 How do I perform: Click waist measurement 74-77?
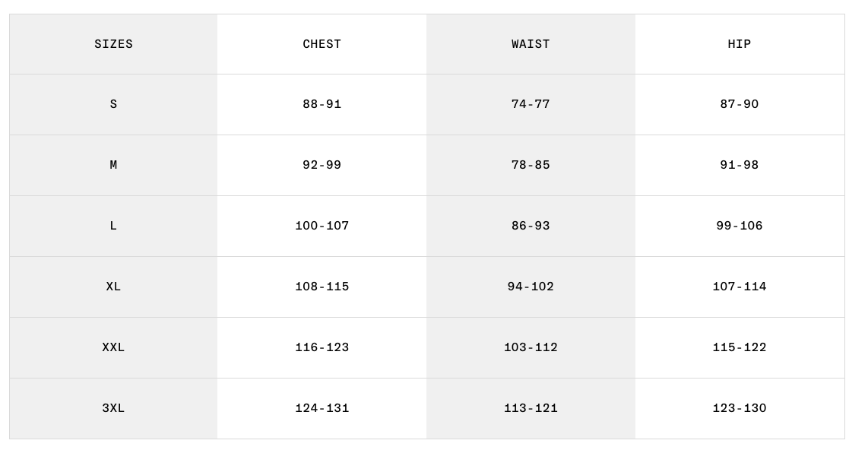531,104
